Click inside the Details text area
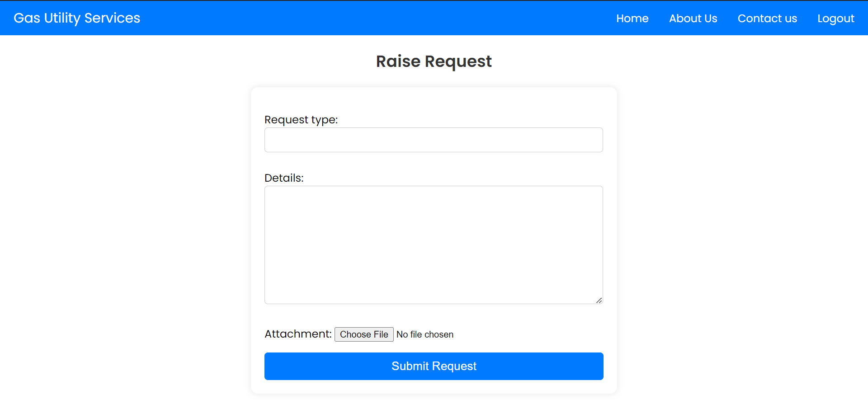 click(434, 244)
